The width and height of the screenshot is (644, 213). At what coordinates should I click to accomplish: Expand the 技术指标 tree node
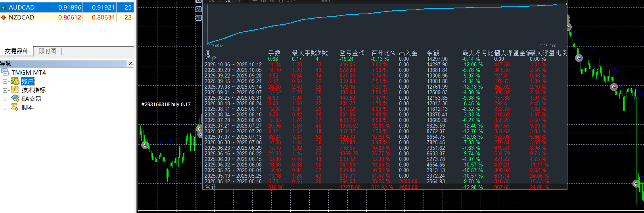tap(5, 90)
